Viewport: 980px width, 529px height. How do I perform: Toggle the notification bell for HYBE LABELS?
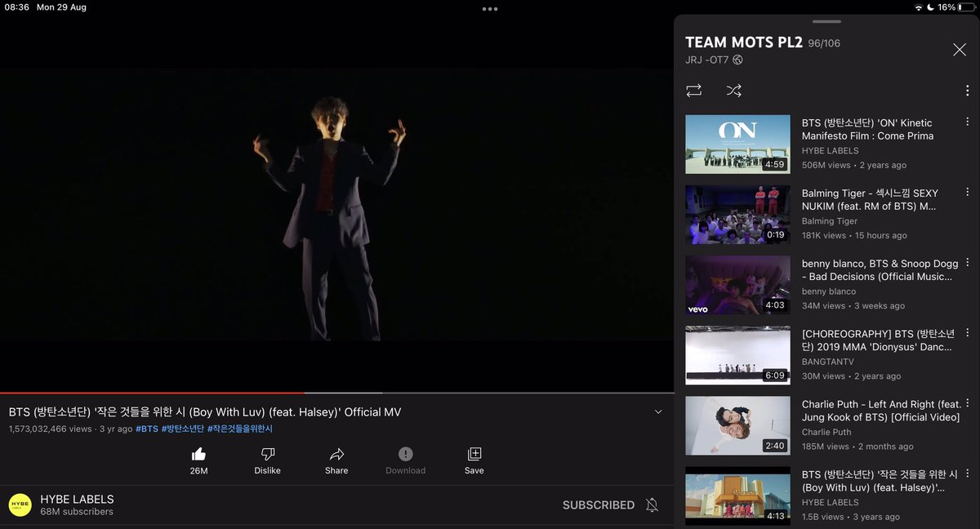coord(652,505)
